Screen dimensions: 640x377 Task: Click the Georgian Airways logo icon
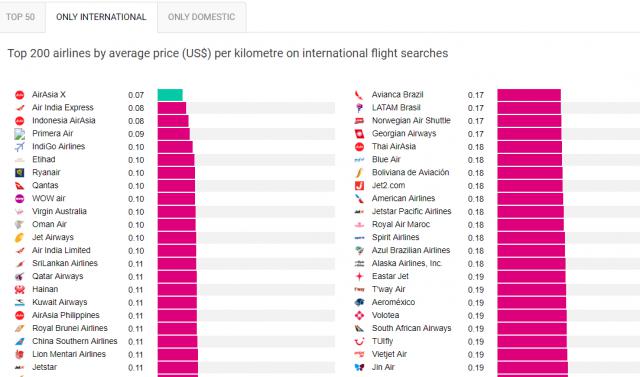pyautogui.click(x=359, y=134)
